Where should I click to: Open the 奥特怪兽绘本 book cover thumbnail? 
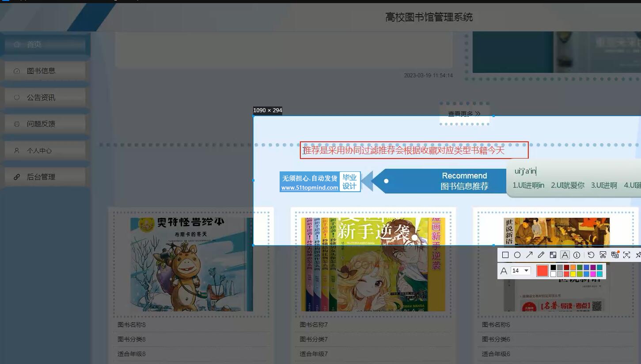coord(191,264)
